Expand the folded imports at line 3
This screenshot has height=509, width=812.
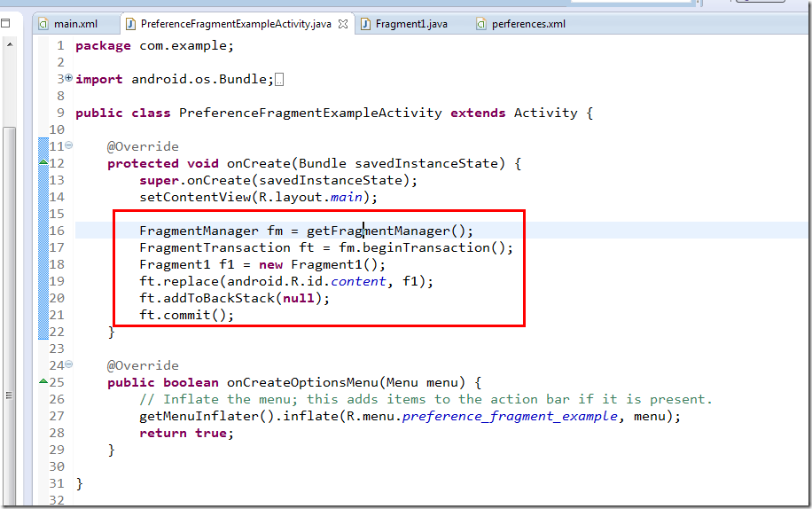click(x=69, y=78)
